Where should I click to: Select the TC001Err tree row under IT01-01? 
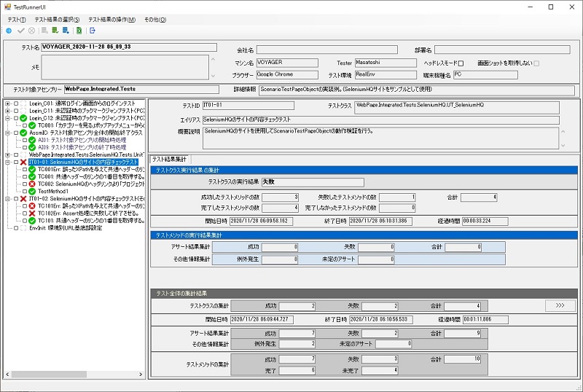(91, 169)
